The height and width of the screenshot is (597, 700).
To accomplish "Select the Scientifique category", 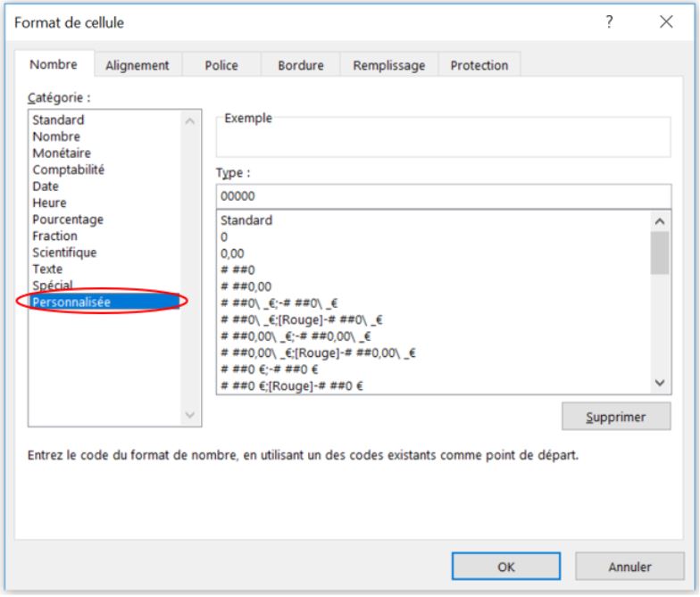I will tap(64, 253).
